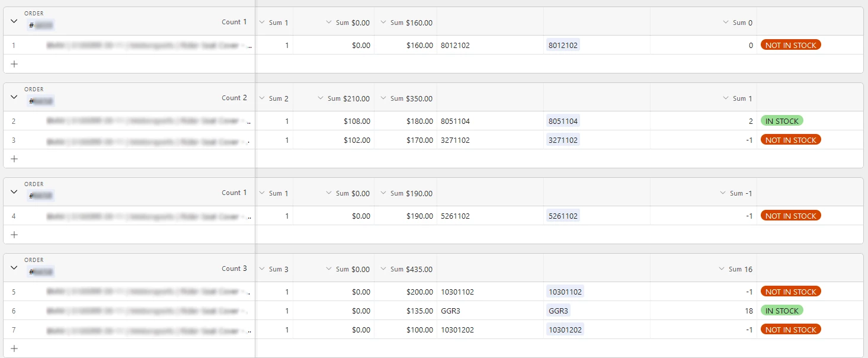Collapse the order group totaling $160.00
Viewport: 868px width, 358px height.
click(14, 21)
